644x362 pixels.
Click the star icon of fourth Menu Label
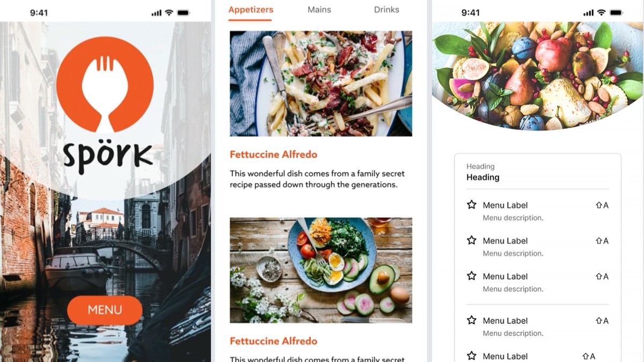click(472, 320)
